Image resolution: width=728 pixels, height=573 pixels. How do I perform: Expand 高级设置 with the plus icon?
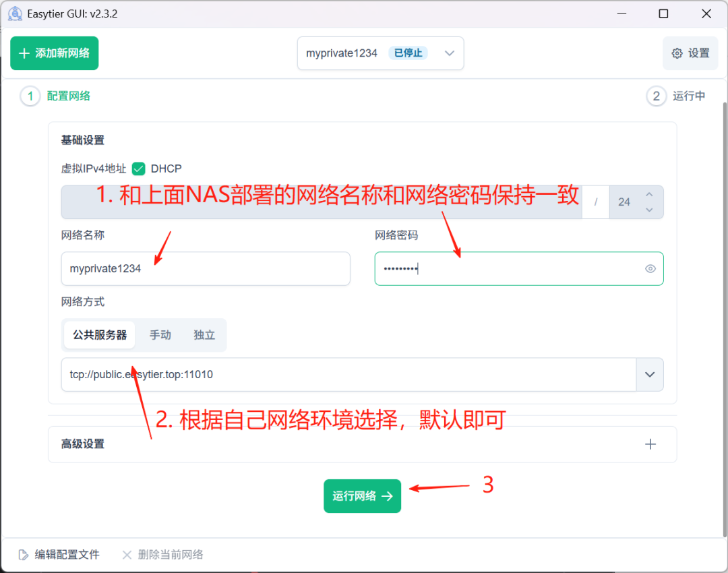[x=650, y=444]
